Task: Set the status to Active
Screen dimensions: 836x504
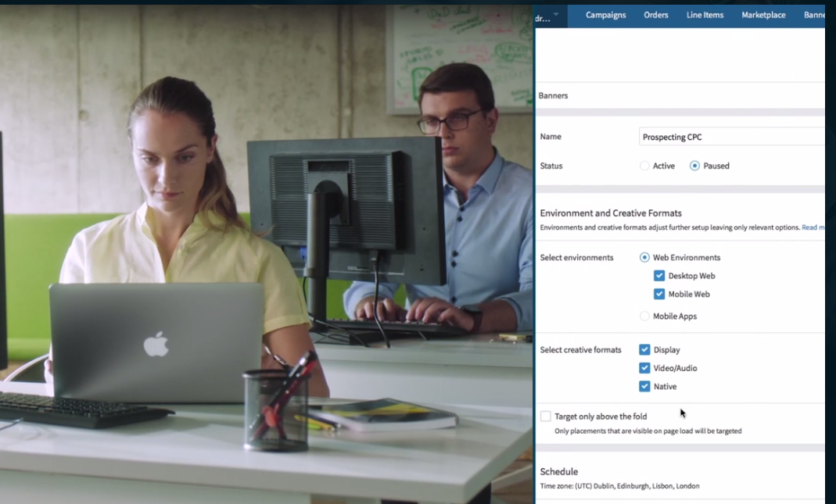Action: pos(645,166)
